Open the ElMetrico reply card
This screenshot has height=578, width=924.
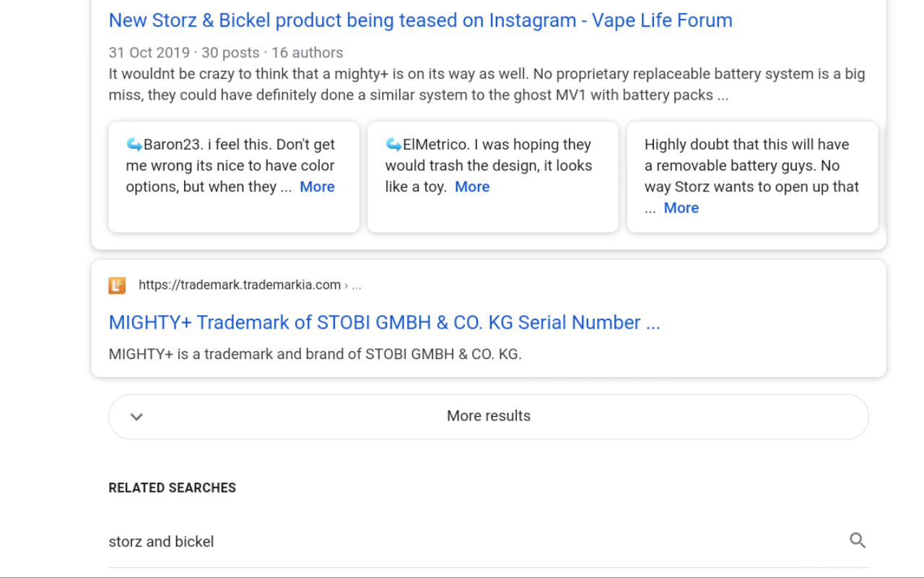[x=493, y=177]
